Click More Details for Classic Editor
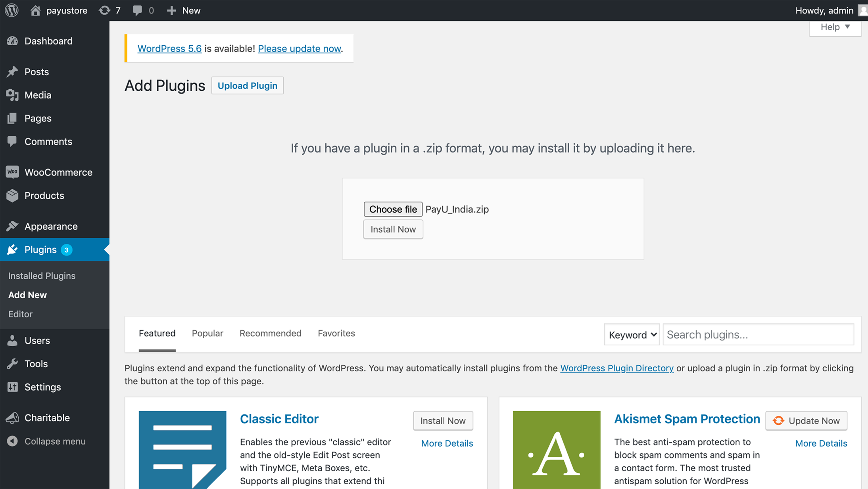The image size is (868, 489). [x=447, y=443]
